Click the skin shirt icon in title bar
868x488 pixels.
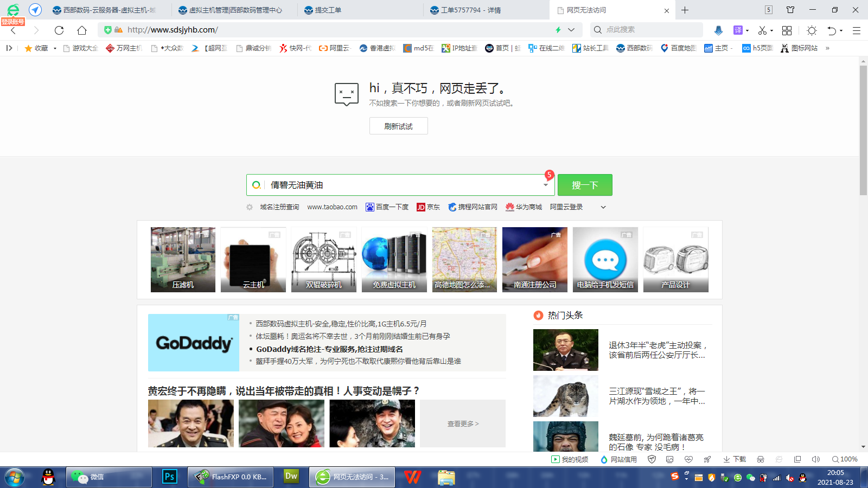(790, 10)
